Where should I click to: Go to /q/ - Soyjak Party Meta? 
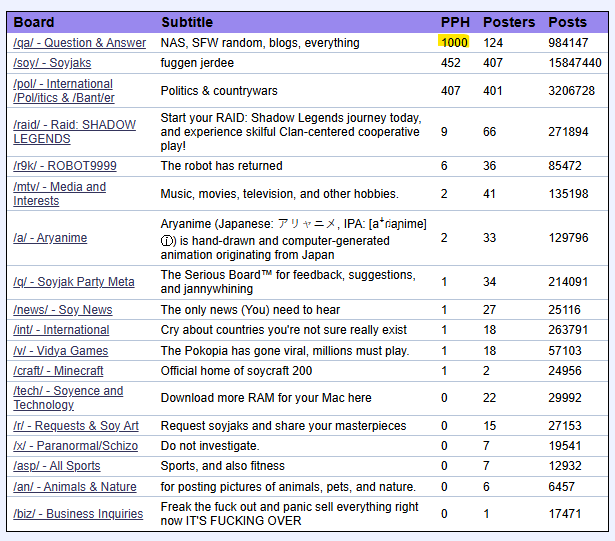pos(74,282)
